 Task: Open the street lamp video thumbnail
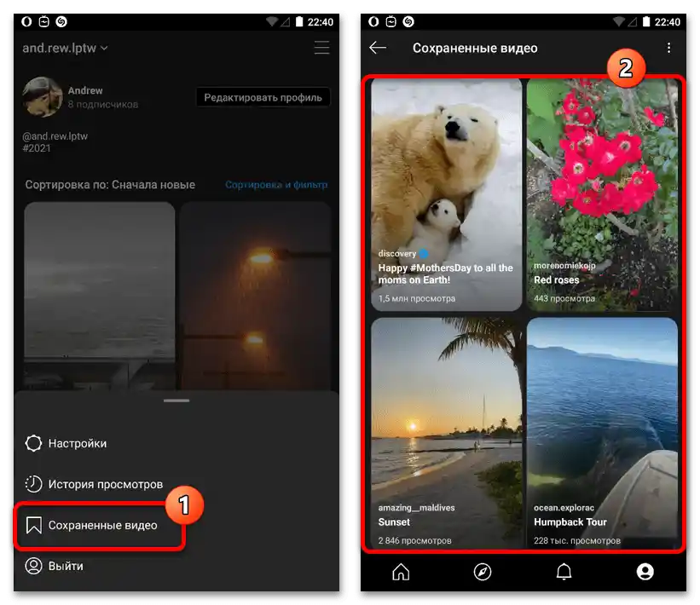click(x=255, y=296)
